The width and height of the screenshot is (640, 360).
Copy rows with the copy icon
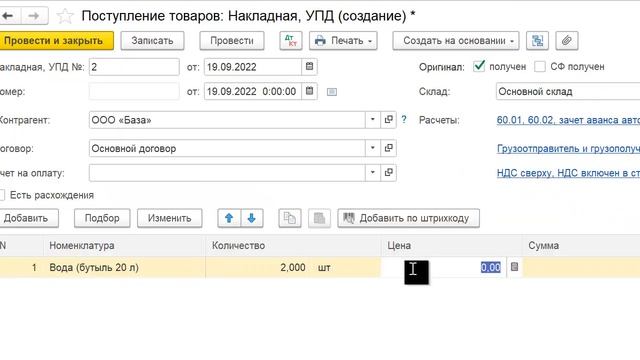290,218
